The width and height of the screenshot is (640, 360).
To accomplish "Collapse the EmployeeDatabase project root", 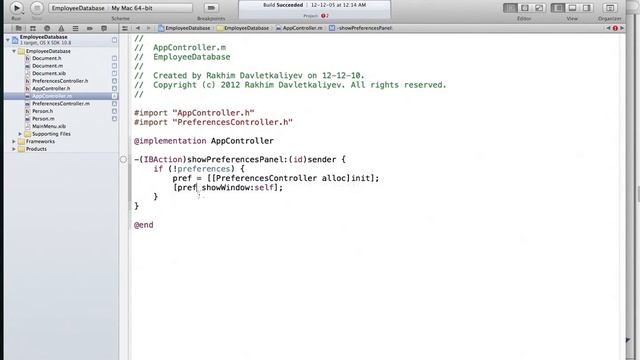I will (8, 40).
